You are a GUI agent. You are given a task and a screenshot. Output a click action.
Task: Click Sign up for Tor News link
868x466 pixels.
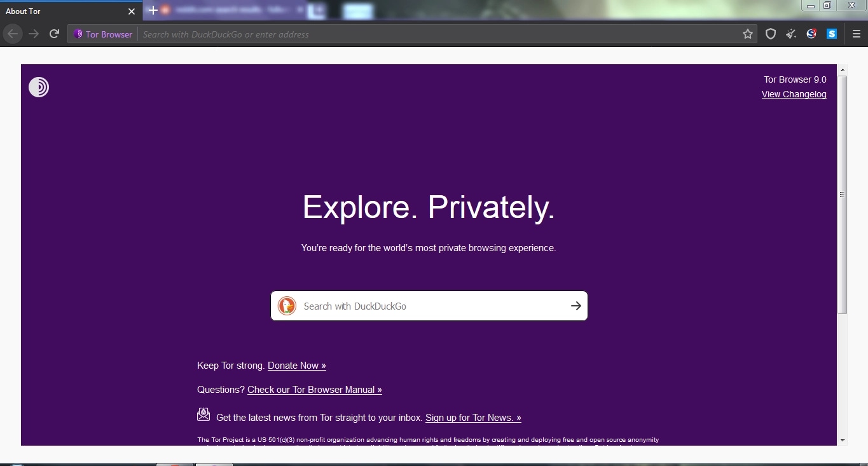(473, 418)
